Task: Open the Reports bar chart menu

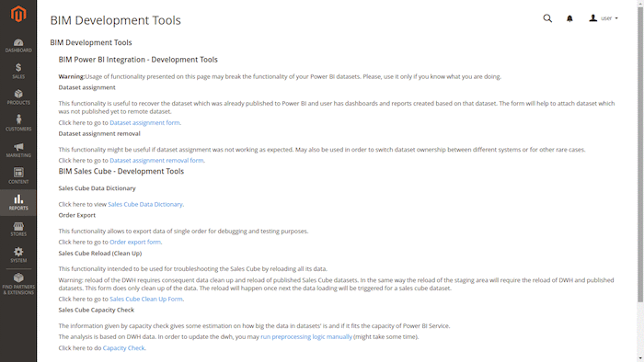Action: pyautogui.click(x=18, y=202)
